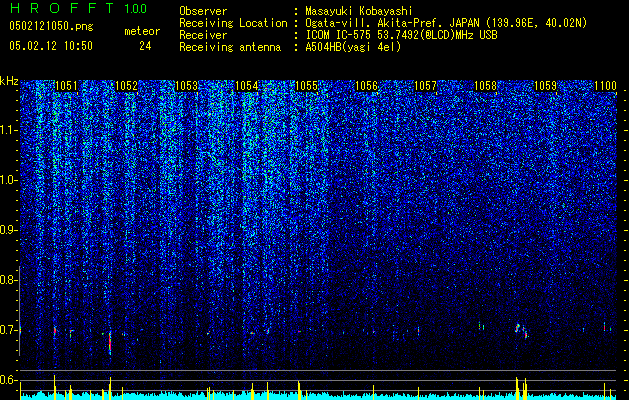Click the date stamp 05.02.12 10:50
This screenshot has width=629, height=400.
click(x=51, y=46)
